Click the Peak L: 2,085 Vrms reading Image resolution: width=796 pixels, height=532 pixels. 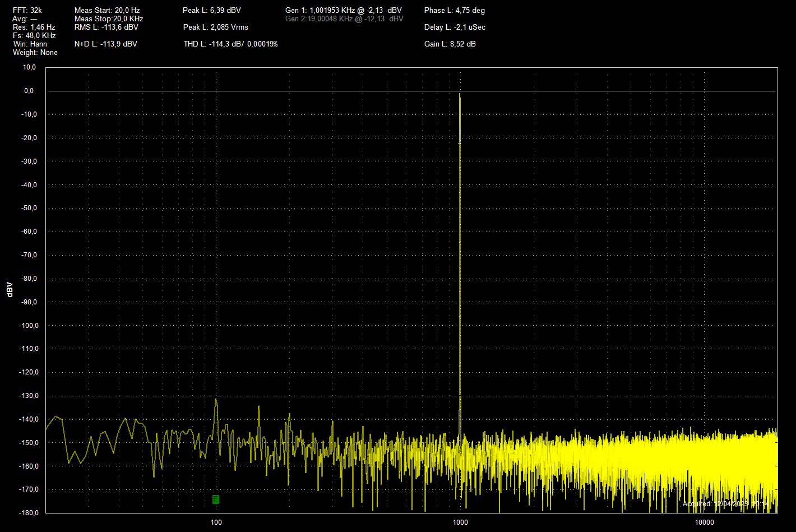(216, 27)
